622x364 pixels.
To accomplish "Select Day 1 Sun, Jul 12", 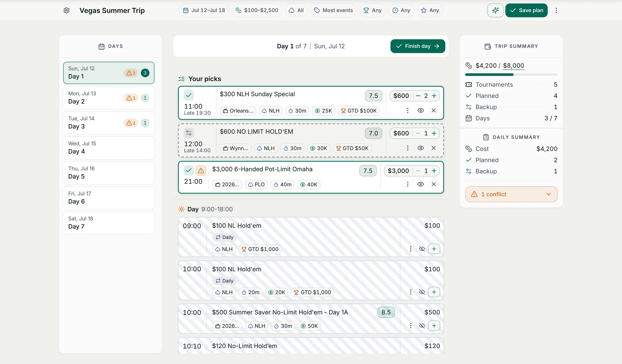I will [x=109, y=73].
